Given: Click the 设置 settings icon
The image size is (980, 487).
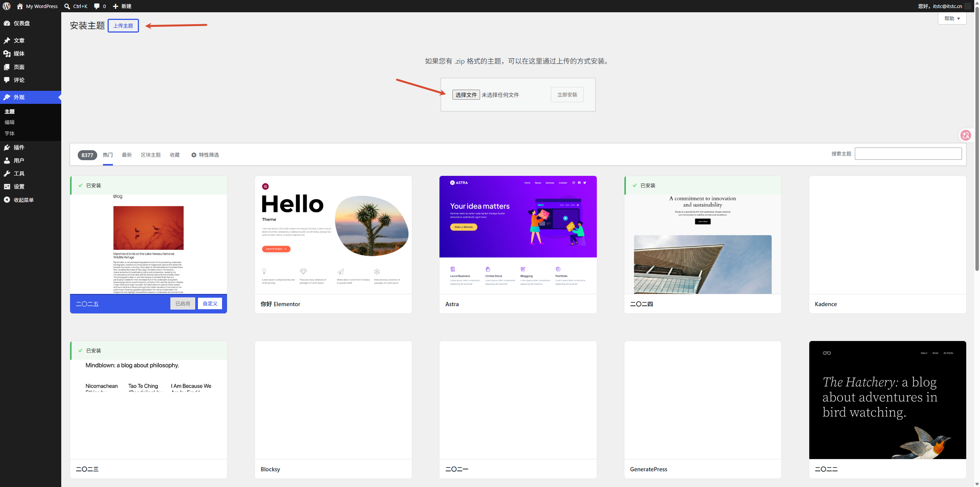Looking at the screenshot, I should pos(7,187).
